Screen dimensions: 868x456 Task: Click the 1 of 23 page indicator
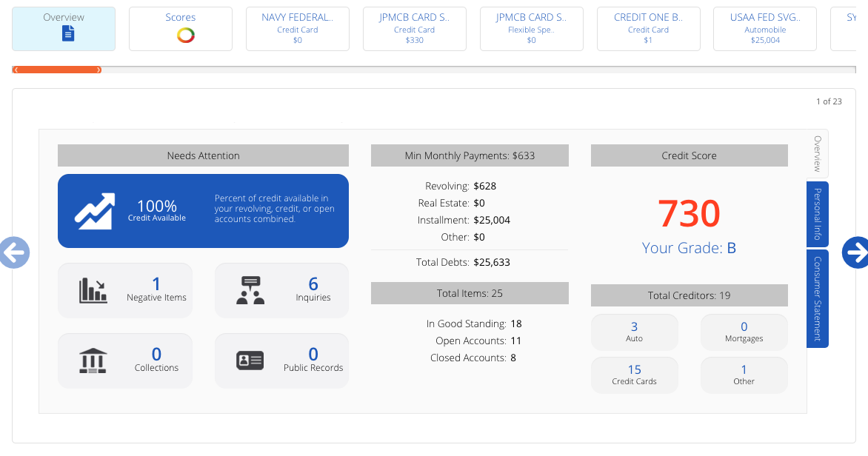coord(829,101)
